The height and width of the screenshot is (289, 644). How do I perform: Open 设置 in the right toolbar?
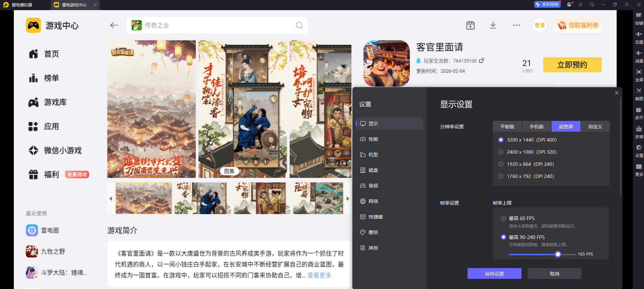[x=639, y=151]
